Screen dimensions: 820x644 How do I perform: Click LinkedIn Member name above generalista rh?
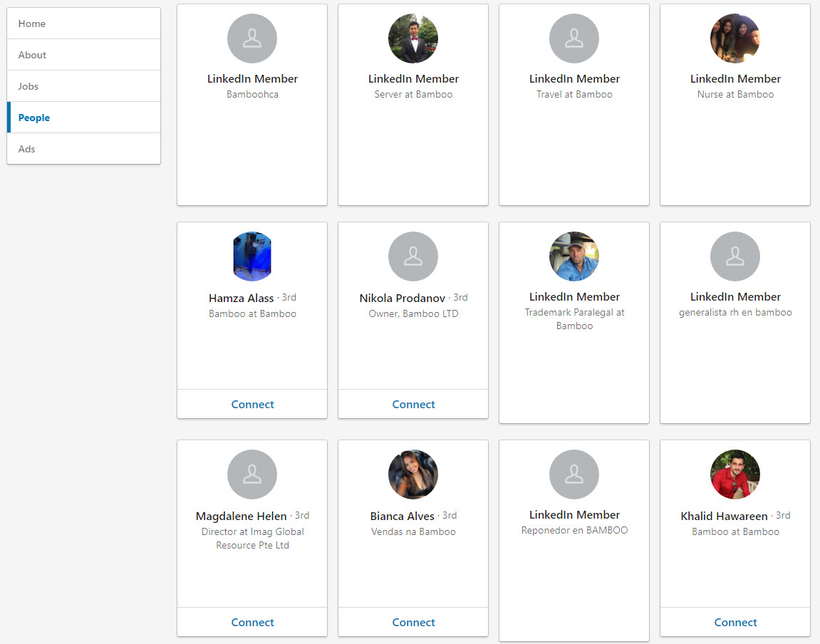pyautogui.click(x=735, y=297)
